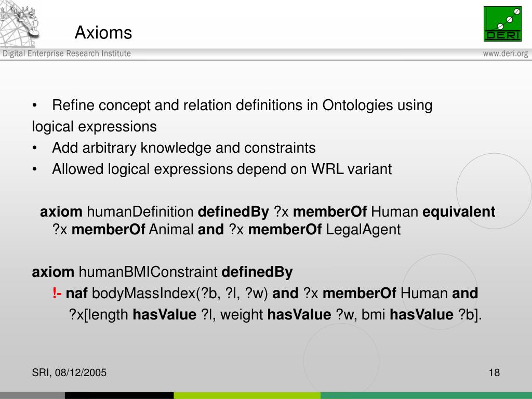Viewport: 532px width, 399px height.
Task: Click the humanBMIConstraint axiom name
Action: coord(148,272)
